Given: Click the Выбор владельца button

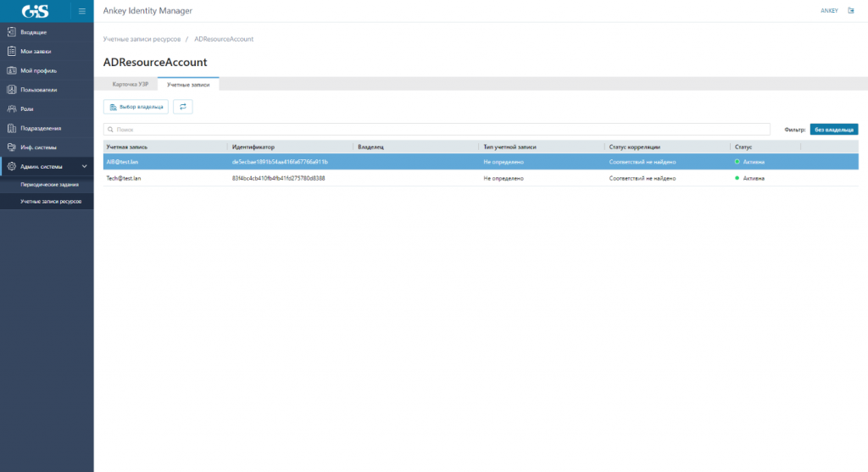Looking at the screenshot, I should pos(136,107).
